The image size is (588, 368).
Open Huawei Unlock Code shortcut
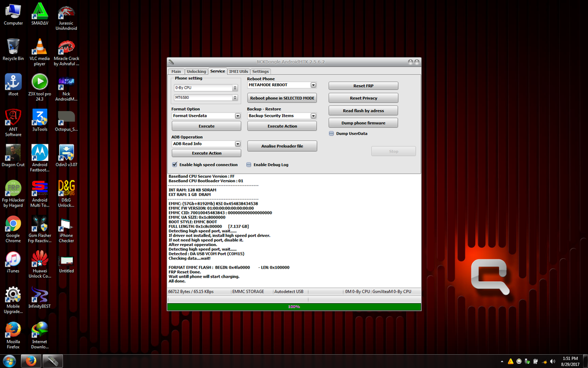tap(40, 264)
